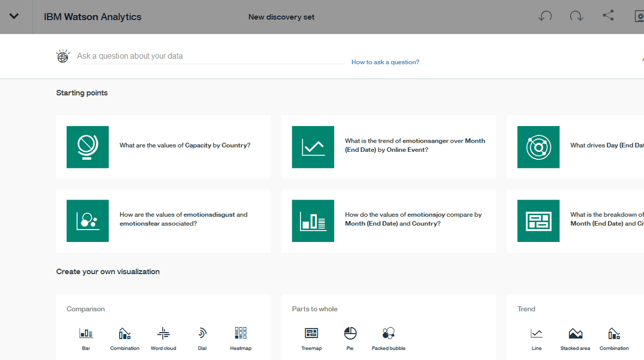The image size is (644, 360).
Task: Click the Watson globe logo icon
Action: [63, 56]
